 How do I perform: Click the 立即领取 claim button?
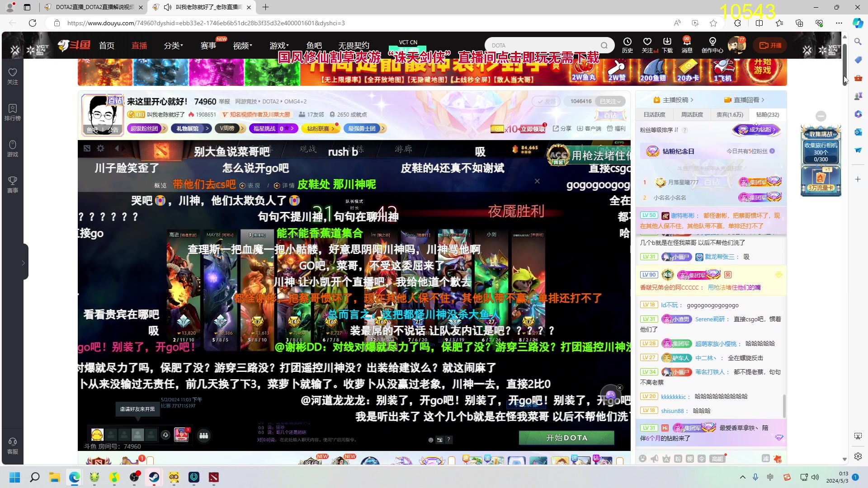click(533, 129)
